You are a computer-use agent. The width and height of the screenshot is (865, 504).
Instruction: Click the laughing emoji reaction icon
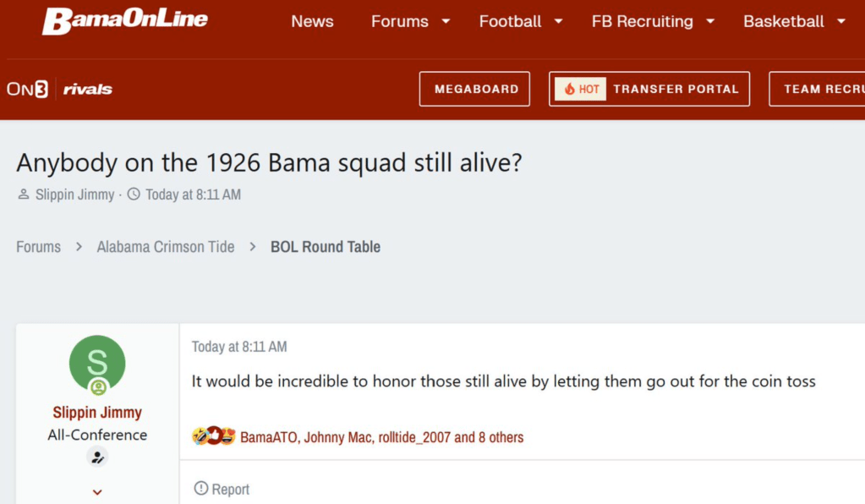pos(200,437)
